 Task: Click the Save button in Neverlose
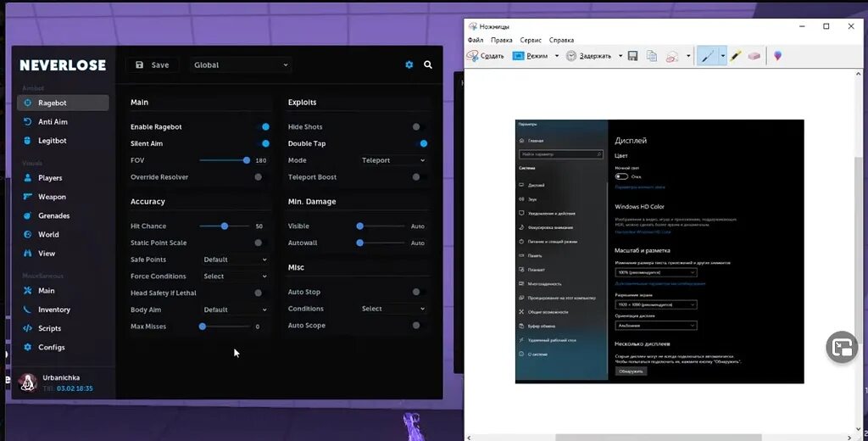153,64
